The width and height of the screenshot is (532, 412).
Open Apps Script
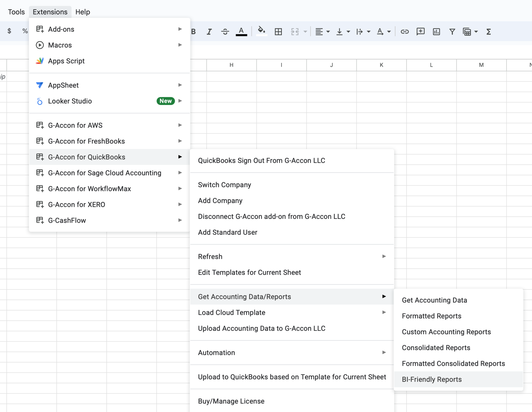click(110, 61)
